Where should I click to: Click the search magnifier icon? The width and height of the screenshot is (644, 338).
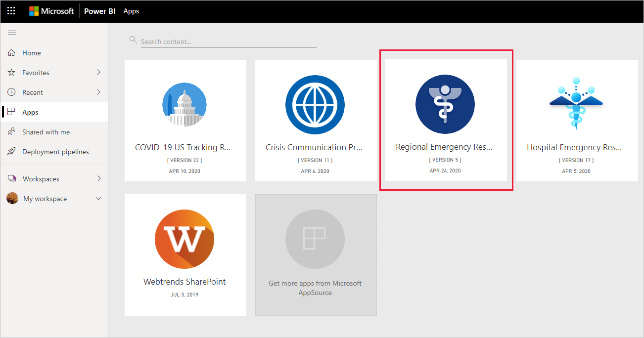(133, 40)
